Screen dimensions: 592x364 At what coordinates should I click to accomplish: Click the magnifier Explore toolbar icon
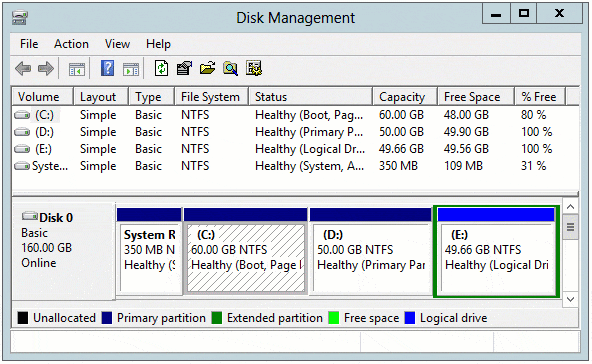click(230, 68)
